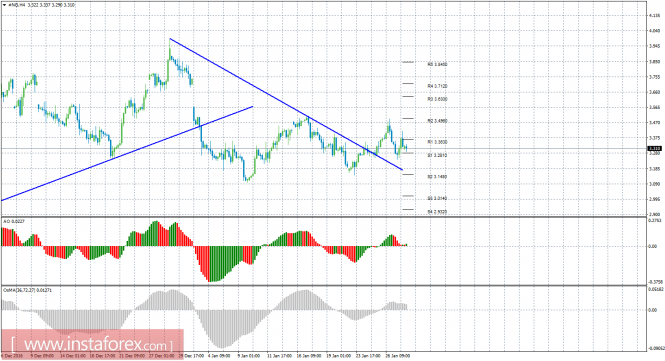The width and height of the screenshot is (665, 361).
Task: Click the S3 3.0140 pivot label
Action: [437, 199]
